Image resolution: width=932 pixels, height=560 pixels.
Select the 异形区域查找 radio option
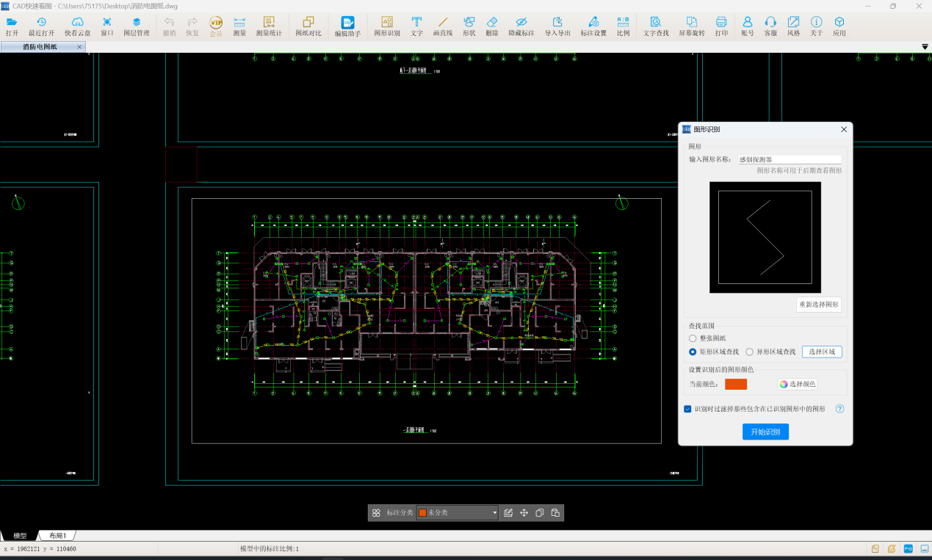pos(749,352)
